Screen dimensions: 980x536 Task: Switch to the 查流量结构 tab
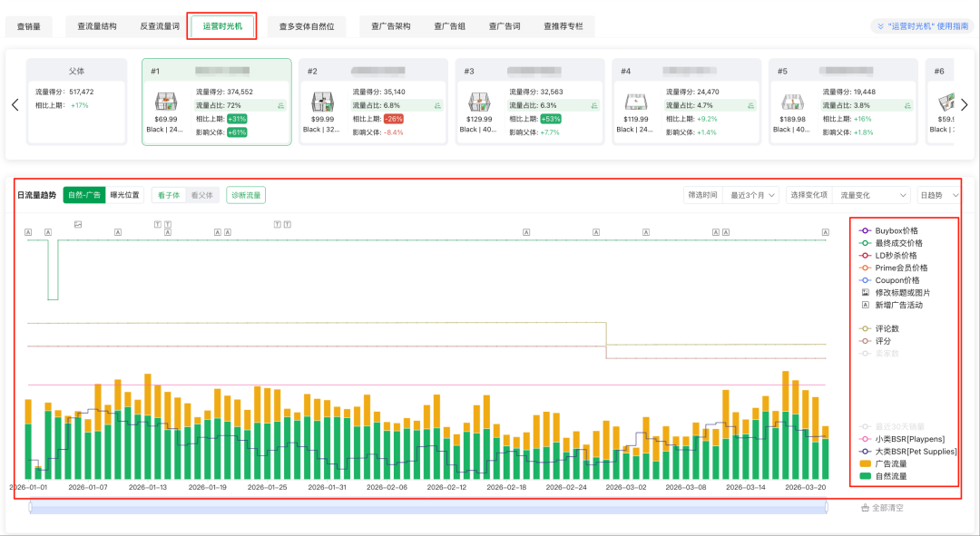point(96,26)
